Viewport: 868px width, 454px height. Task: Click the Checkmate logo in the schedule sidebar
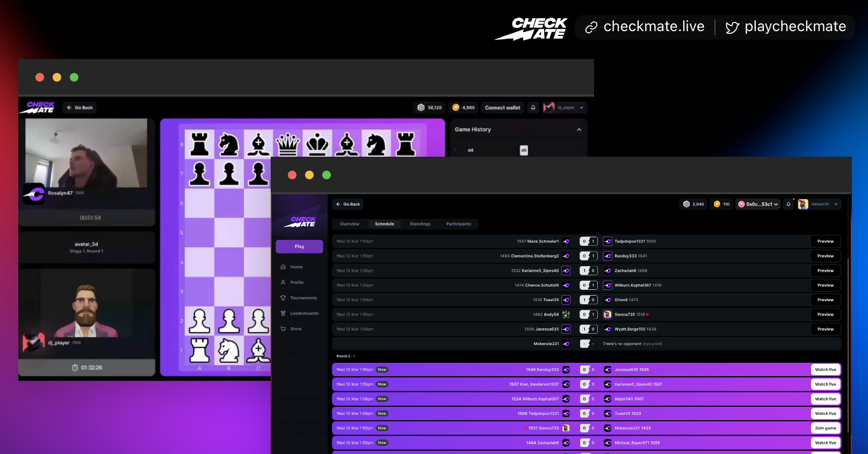pos(300,222)
